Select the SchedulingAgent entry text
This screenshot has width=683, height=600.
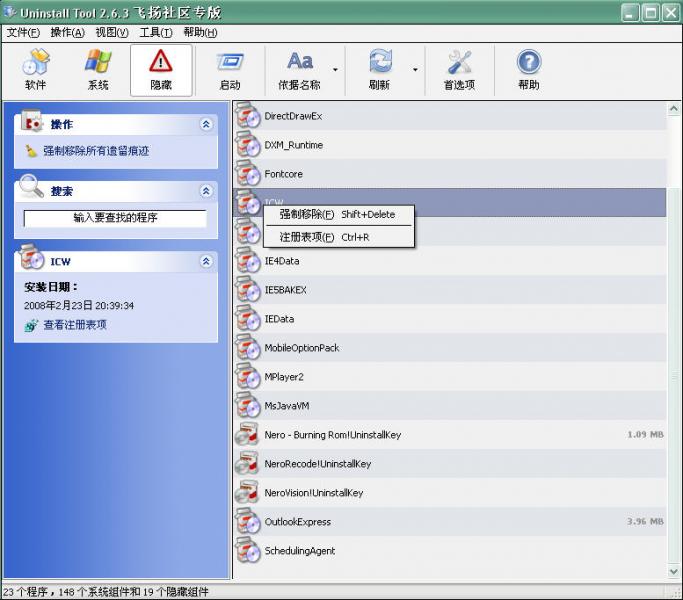pyautogui.click(x=300, y=551)
